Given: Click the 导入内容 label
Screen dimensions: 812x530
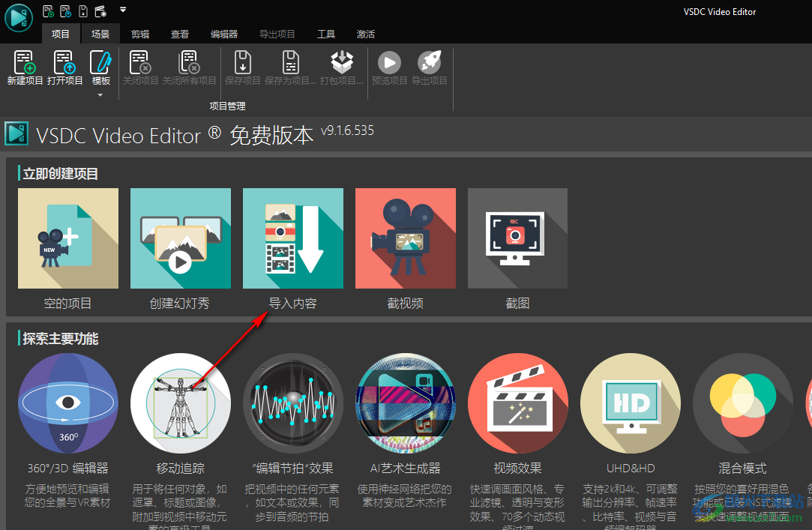Looking at the screenshot, I should [x=292, y=304].
